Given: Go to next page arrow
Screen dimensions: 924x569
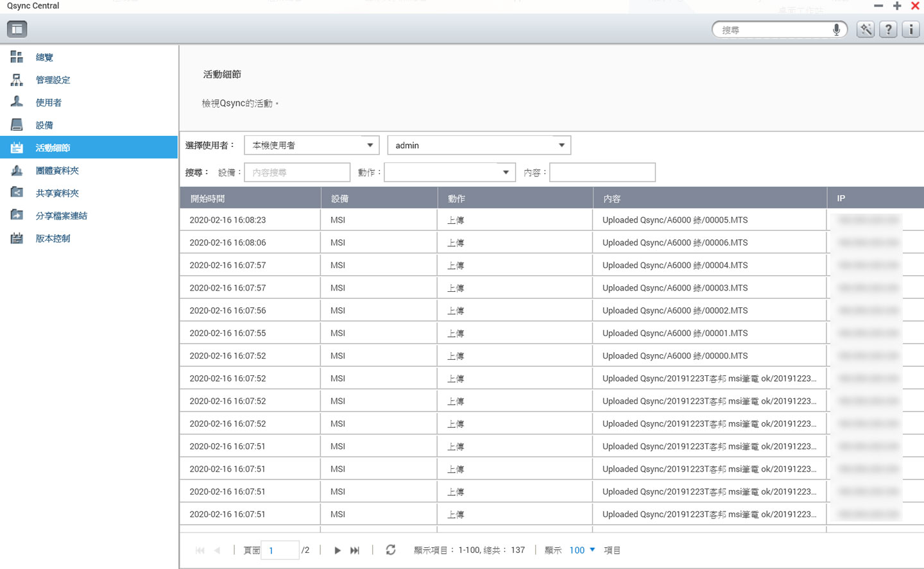Looking at the screenshot, I should 338,550.
